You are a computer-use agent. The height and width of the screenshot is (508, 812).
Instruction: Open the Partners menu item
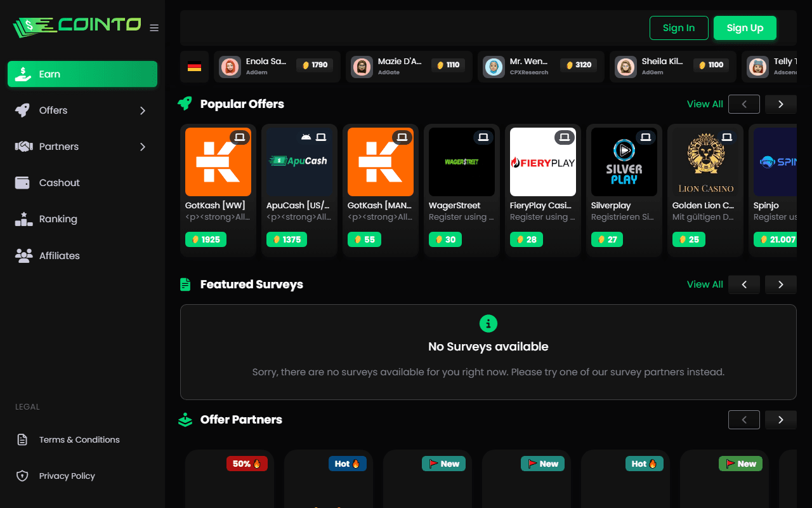click(82, 147)
